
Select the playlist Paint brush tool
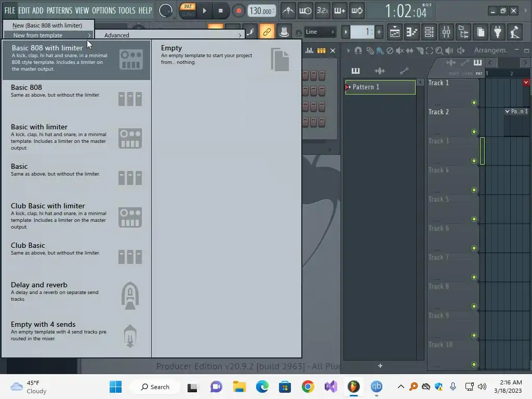click(380, 50)
